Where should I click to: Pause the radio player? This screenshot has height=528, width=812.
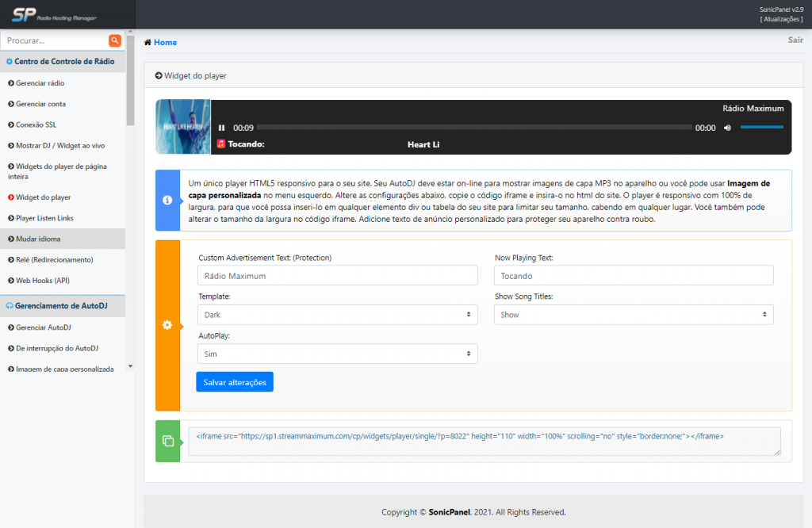pyautogui.click(x=222, y=128)
